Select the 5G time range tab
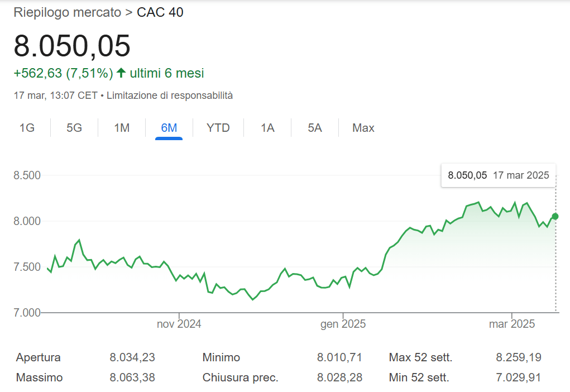Viewport: 570px width, 392px height. (x=74, y=128)
